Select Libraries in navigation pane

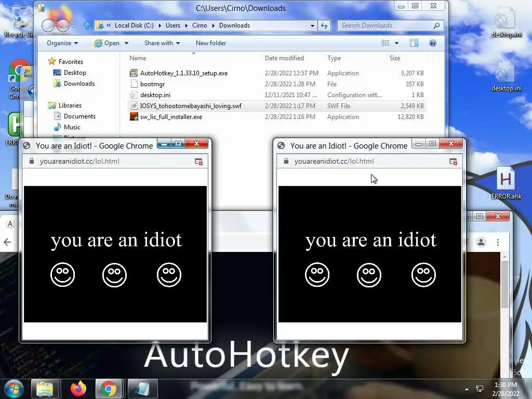70,105
